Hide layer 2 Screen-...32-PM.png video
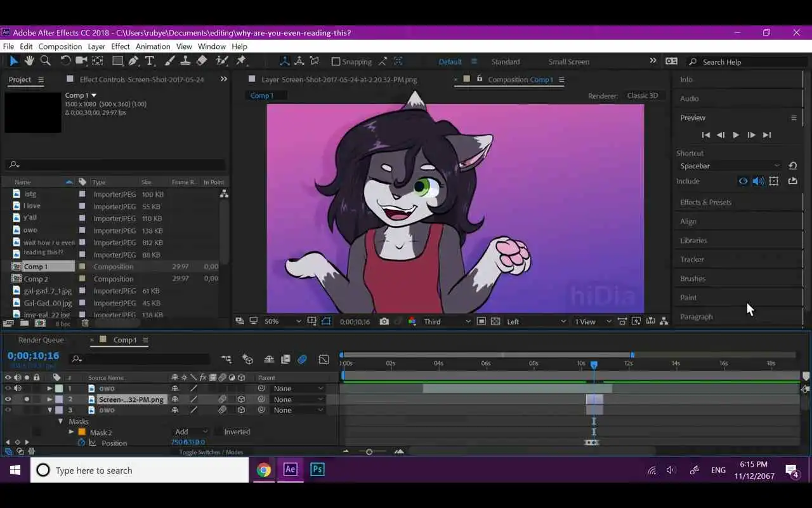Screen dimensions: 812x508 click(8, 399)
